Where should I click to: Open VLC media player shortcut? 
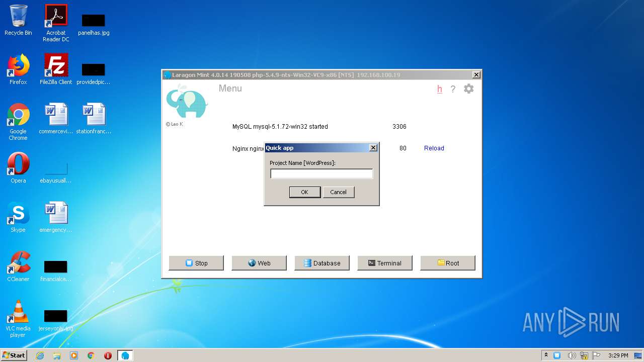[18, 319]
